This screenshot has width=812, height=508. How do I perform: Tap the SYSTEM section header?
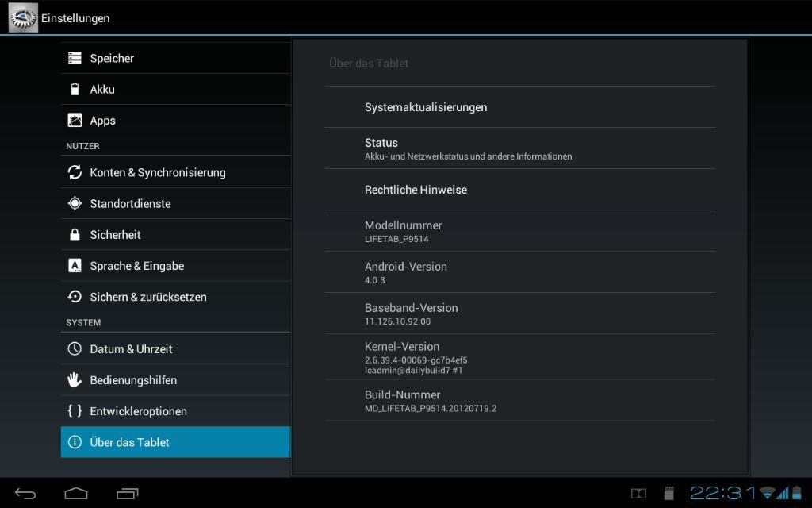[x=83, y=322]
